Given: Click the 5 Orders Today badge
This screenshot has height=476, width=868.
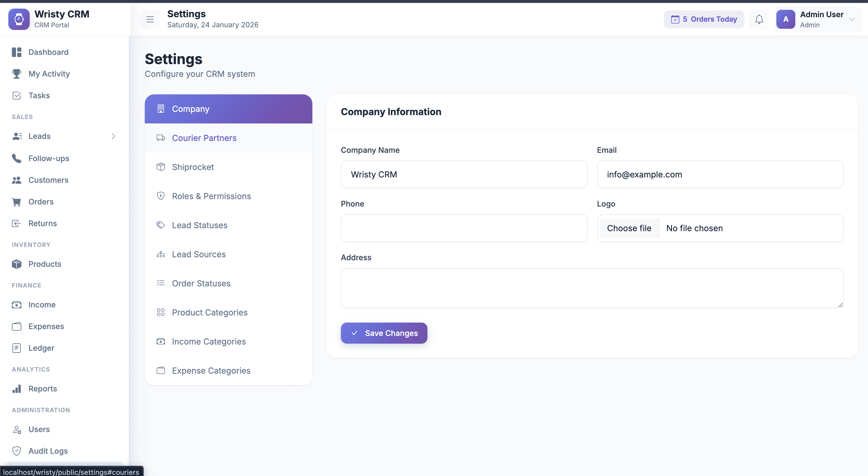Looking at the screenshot, I should pyautogui.click(x=704, y=20).
